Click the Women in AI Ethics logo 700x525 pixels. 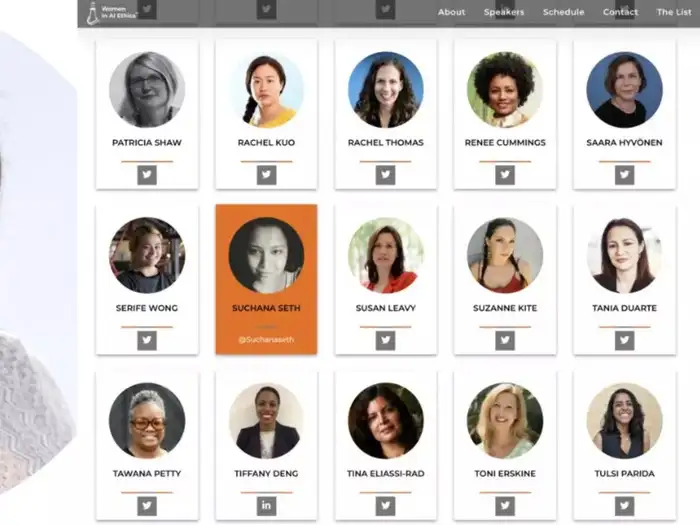(x=112, y=12)
